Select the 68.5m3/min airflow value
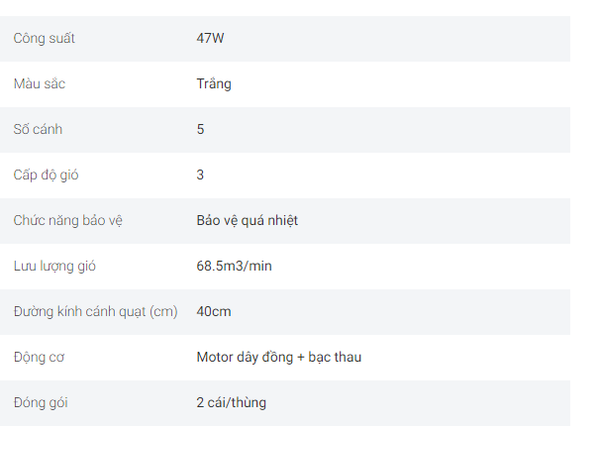Viewport: 600px width, 450px height. tap(234, 266)
